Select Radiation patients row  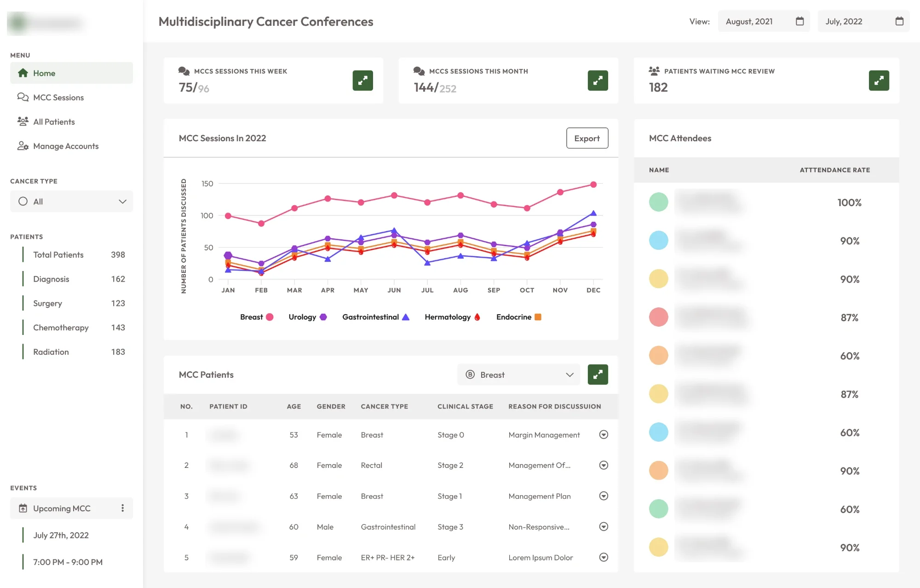pyautogui.click(x=74, y=352)
